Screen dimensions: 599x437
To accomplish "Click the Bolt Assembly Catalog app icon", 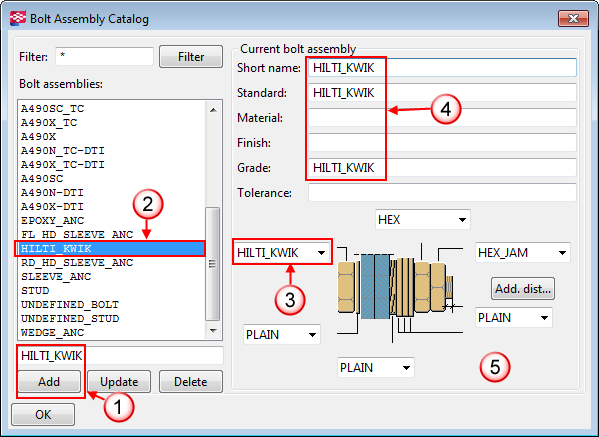I will pos(17,18).
